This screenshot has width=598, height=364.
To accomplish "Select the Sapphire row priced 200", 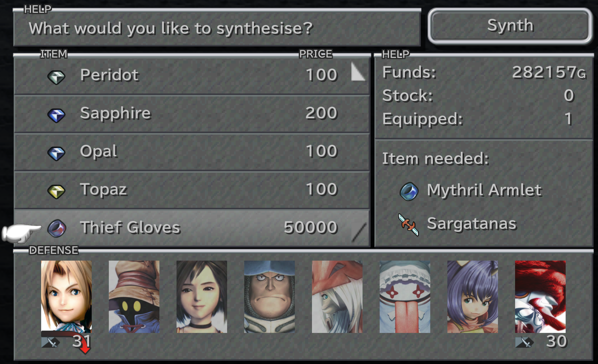I will point(192,114).
